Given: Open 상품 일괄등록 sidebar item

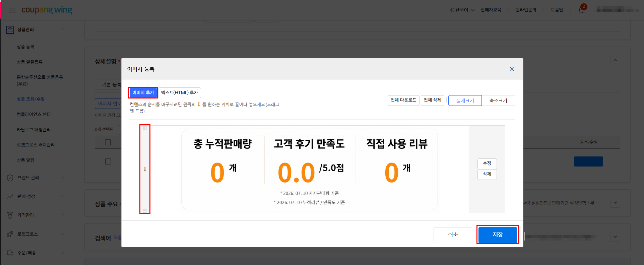Looking at the screenshot, I should (29, 62).
